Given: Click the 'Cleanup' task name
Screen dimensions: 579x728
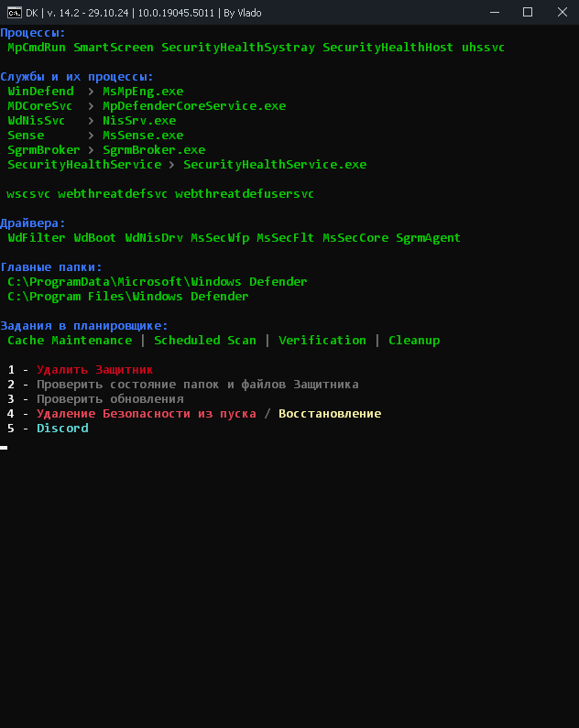Looking at the screenshot, I should tap(414, 341).
